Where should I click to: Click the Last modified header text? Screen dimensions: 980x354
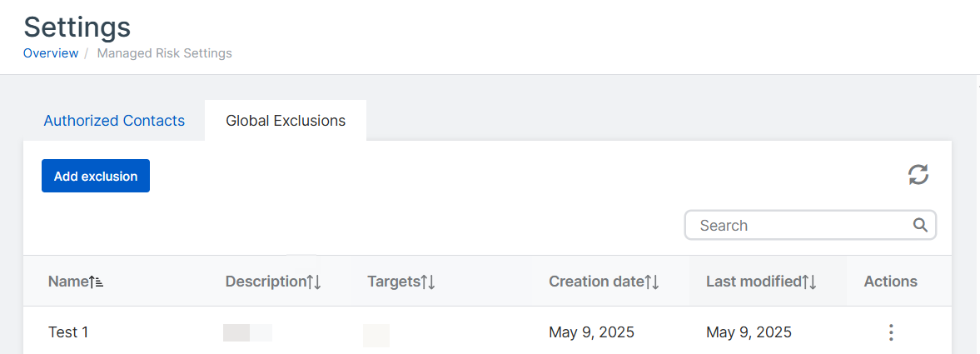(x=753, y=282)
